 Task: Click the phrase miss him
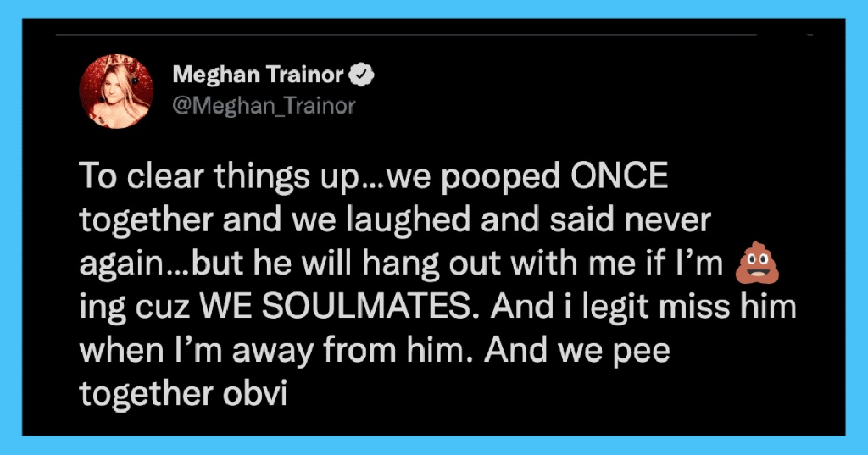(x=728, y=306)
